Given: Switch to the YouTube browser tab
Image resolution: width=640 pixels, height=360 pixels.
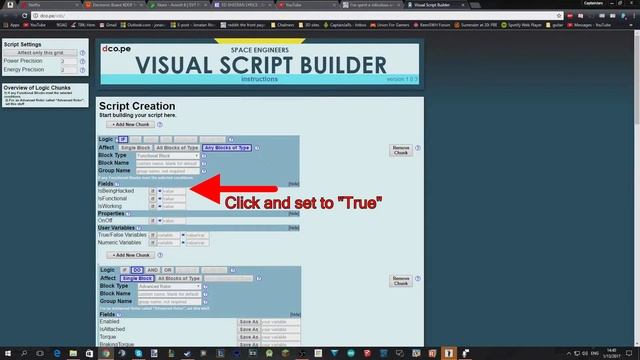Looking at the screenshot, I should [306, 5].
